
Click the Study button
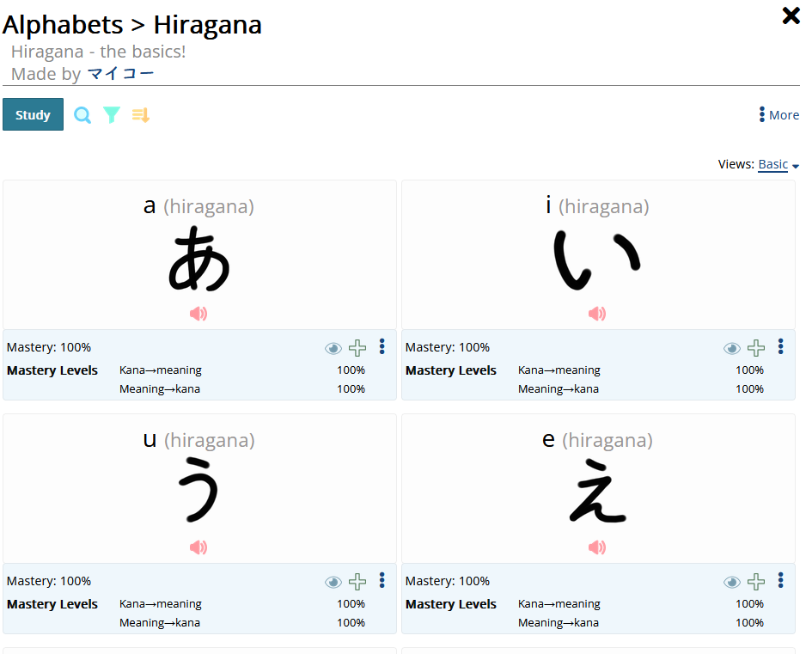(33, 115)
